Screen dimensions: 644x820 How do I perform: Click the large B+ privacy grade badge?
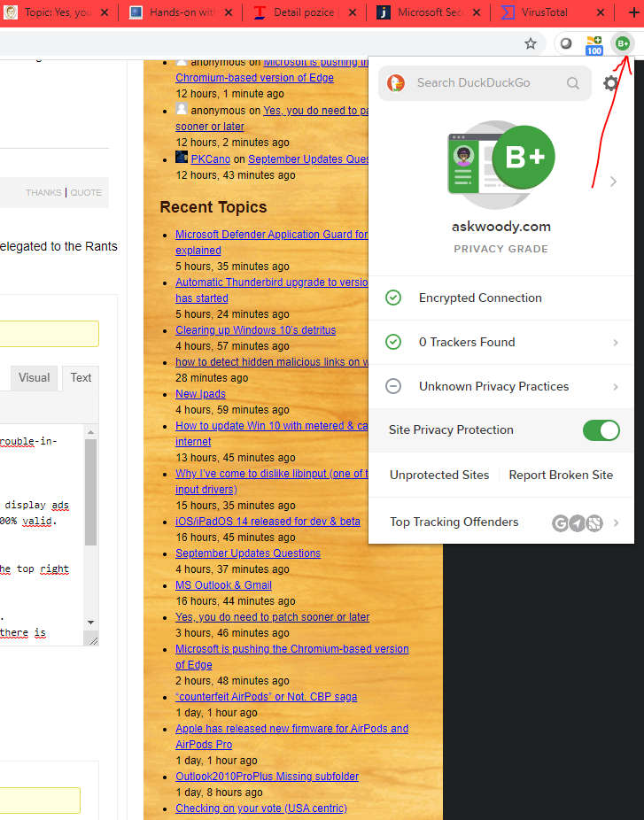[x=524, y=157]
